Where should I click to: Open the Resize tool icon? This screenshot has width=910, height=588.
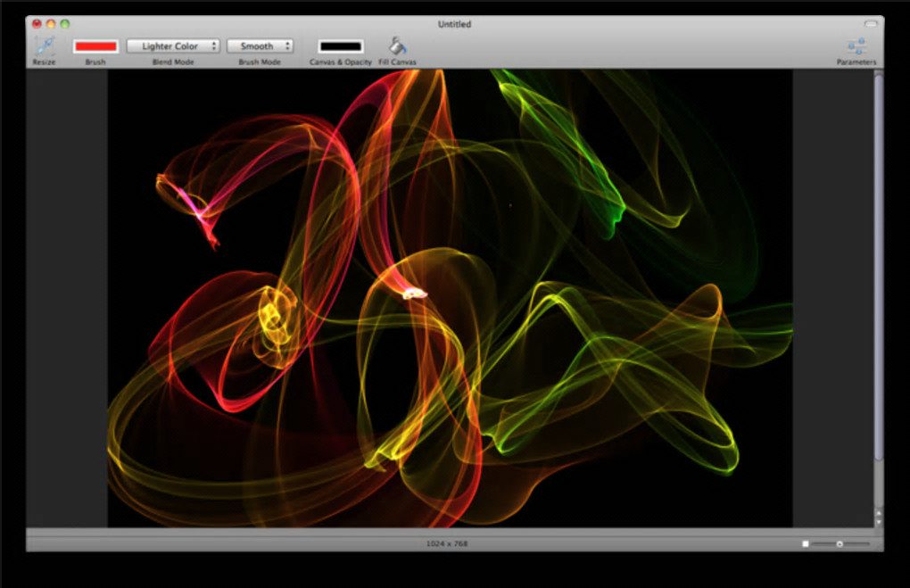(x=45, y=46)
